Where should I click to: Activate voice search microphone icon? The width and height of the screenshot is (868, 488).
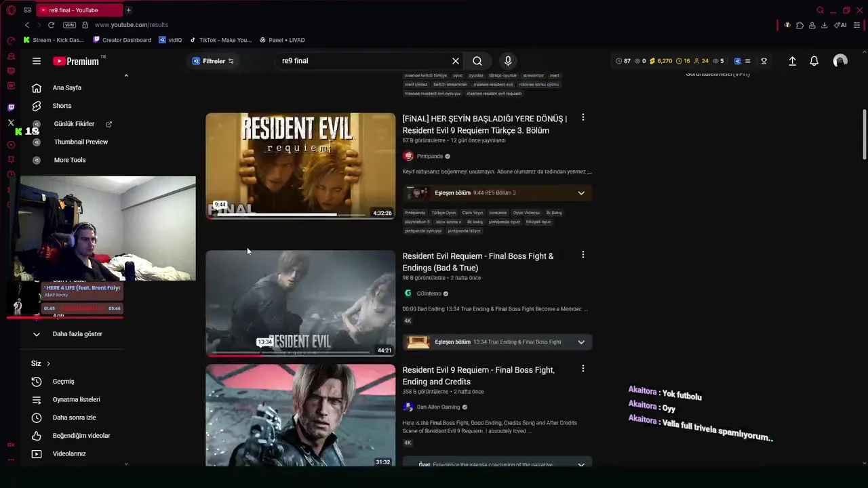pos(508,61)
